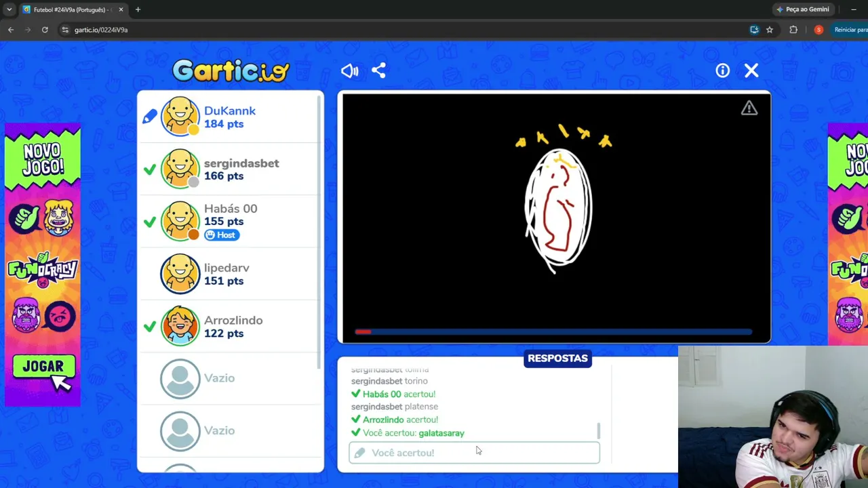Click Arrozlindo's player avatar

point(180,326)
